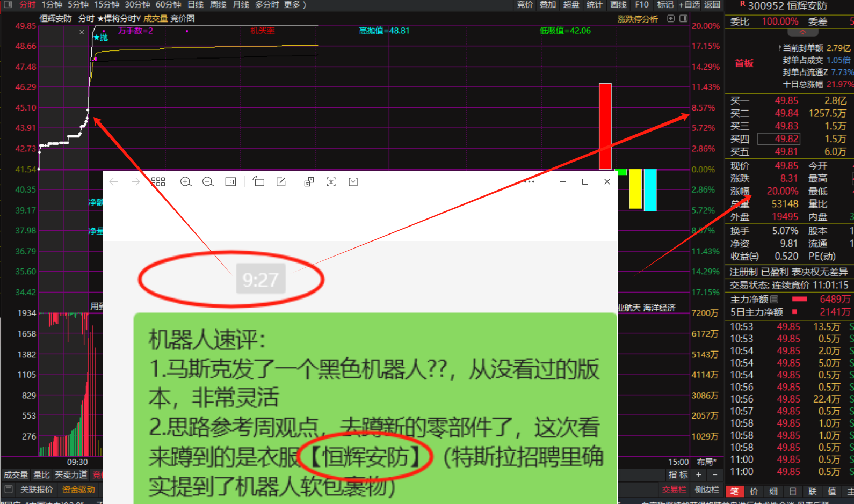Open the 布局 layout option
The height and width of the screenshot is (504, 854).
point(706,462)
